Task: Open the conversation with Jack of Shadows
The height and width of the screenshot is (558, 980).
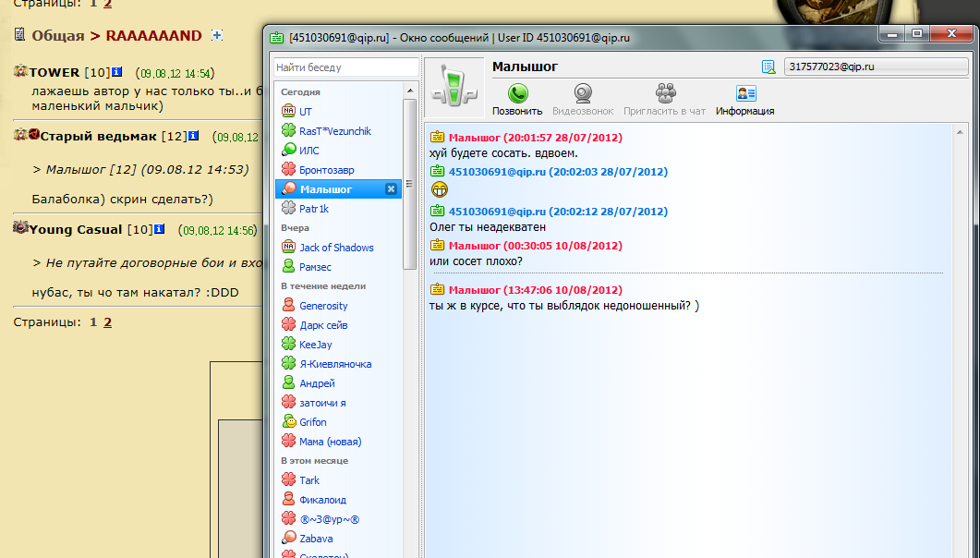Action: tap(336, 248)
